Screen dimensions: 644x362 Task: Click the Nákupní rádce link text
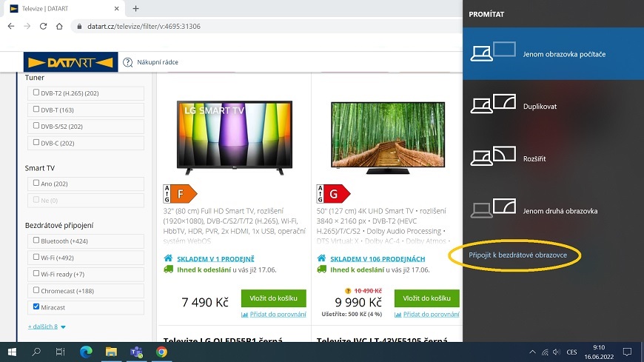tap(158, 62)
